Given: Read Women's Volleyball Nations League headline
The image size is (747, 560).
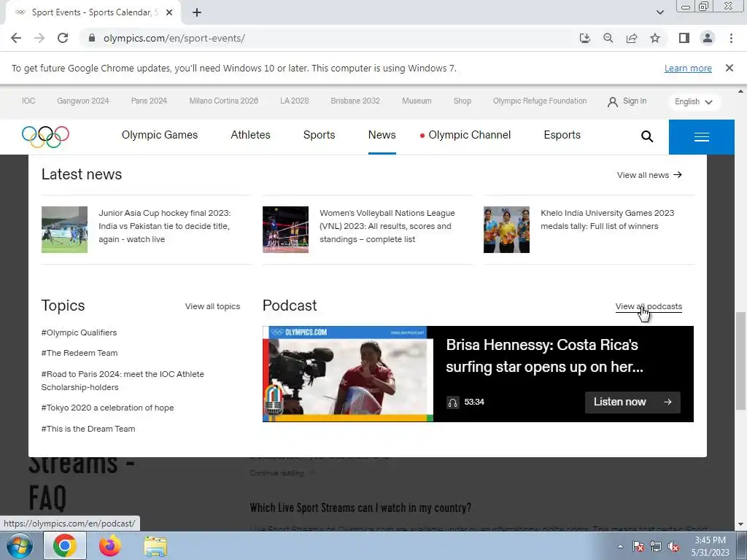Looking at the screenshot, I should [387, 226].
